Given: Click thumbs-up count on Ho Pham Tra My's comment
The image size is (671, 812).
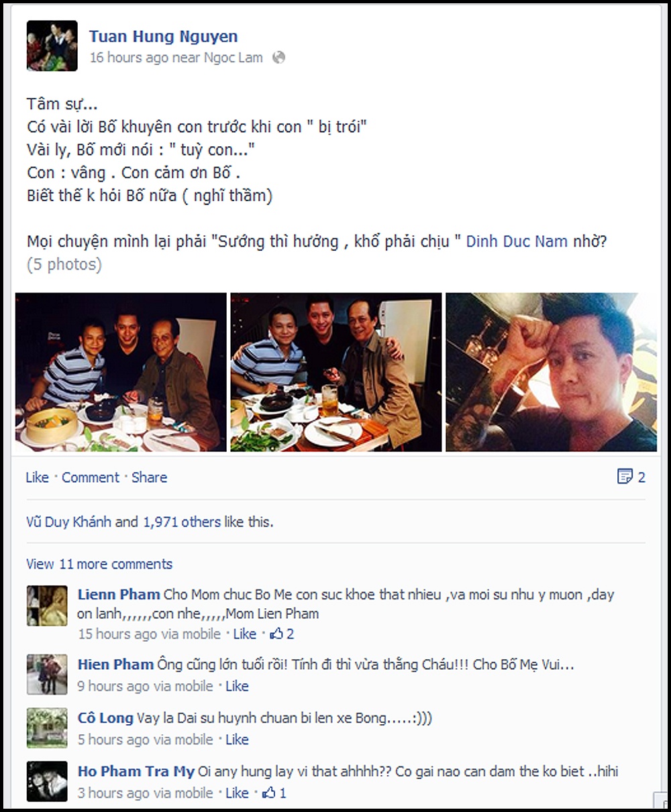Looking at the screenshot, I should point(274,793).
